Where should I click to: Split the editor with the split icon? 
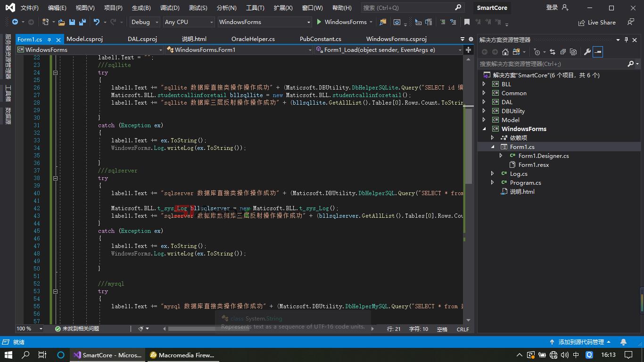click(468, 49)
